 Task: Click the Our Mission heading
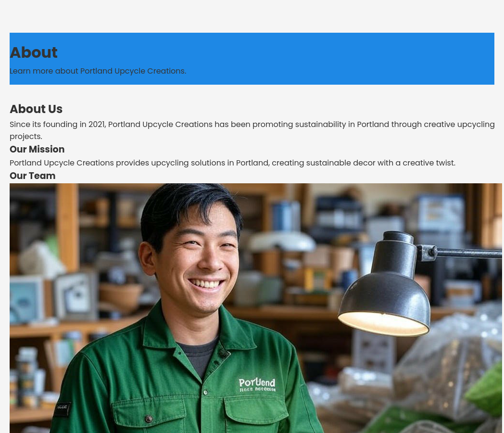(37, 149)
